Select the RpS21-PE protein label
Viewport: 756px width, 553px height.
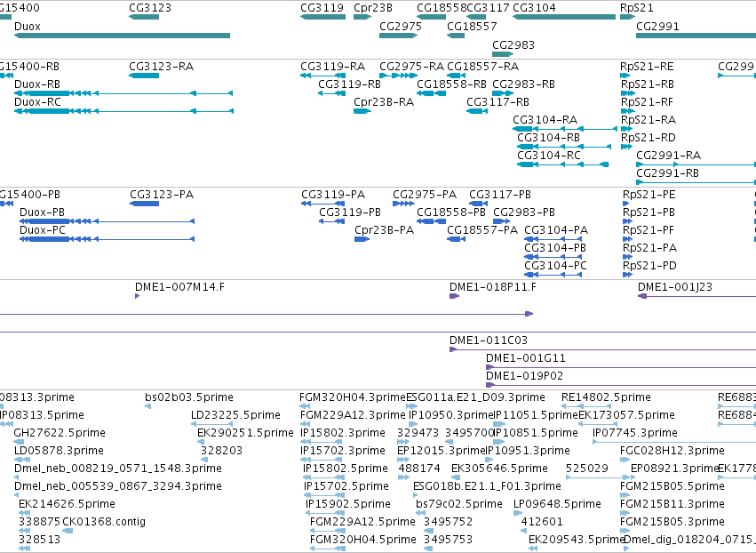[x=649, y=195]
